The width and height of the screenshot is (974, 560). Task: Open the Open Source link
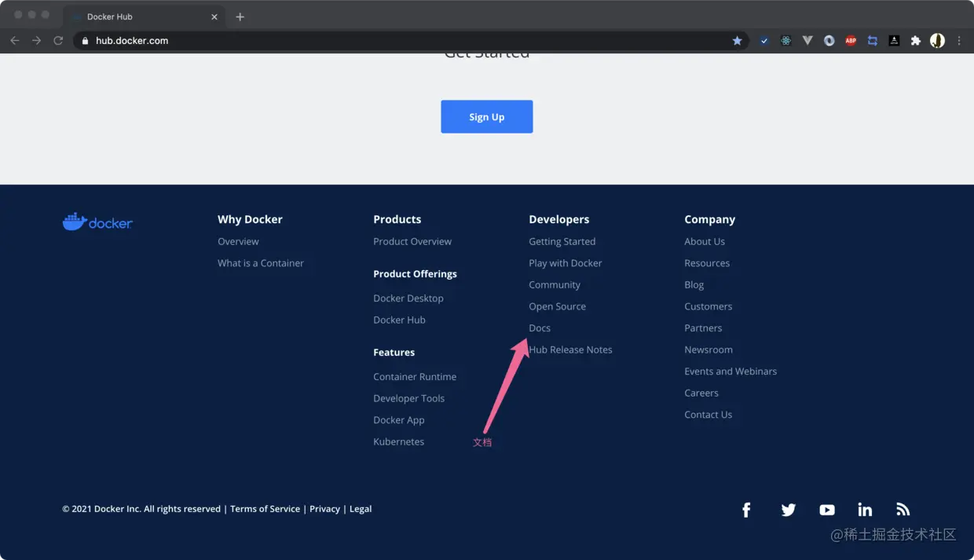(x=558, y=306)
